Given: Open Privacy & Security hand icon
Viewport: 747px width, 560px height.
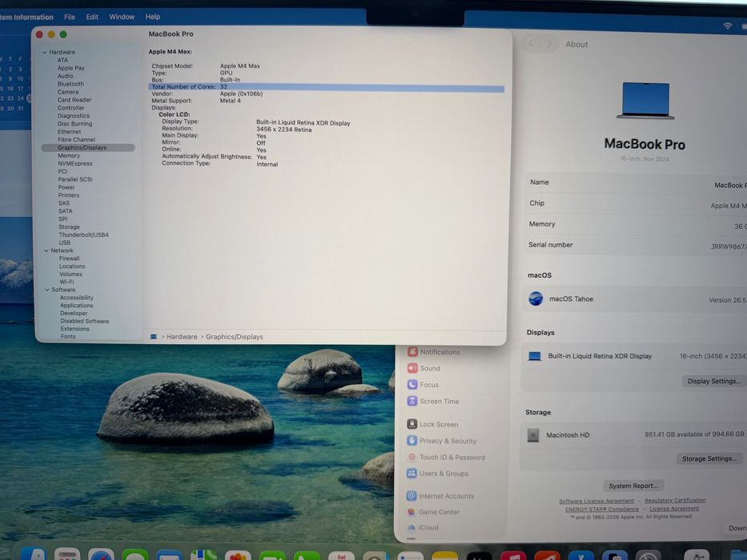Looking at the screenshot, I should tap(412, 441).
